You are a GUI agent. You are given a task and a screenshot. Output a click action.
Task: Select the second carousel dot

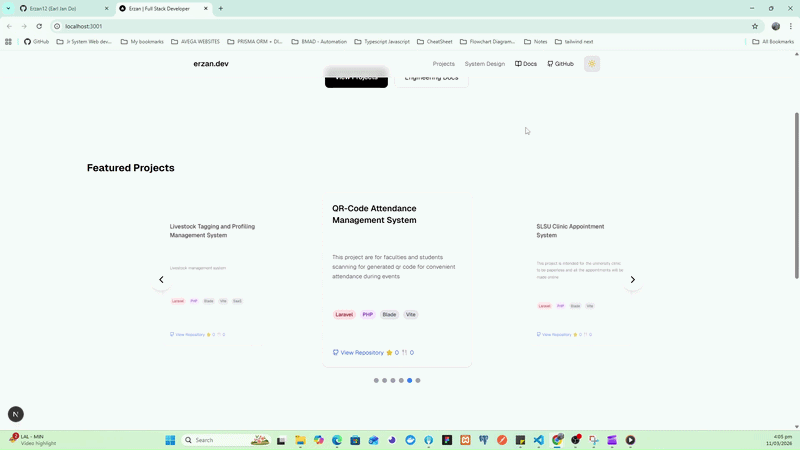(385, 381)
